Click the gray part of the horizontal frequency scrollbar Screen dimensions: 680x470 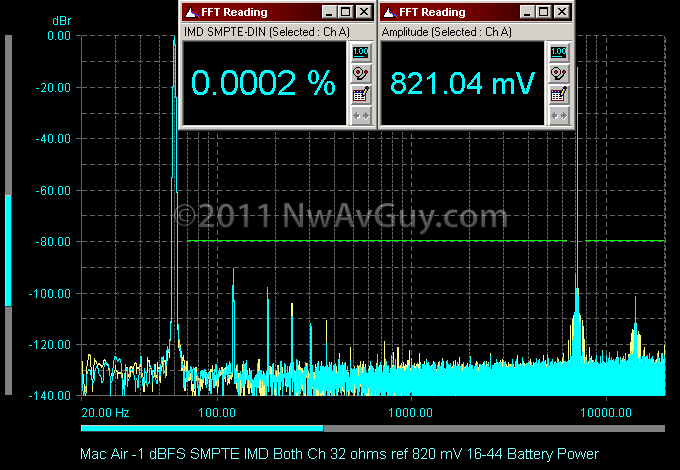point(494,428)
